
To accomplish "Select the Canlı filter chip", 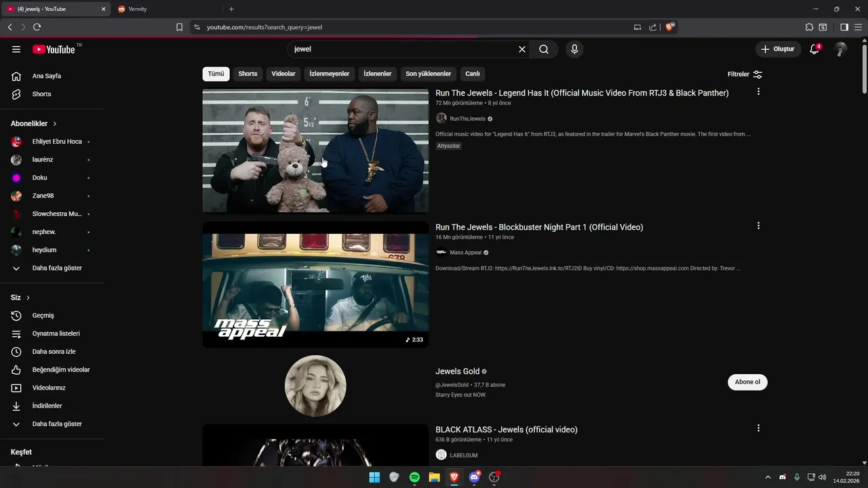I will click(473, 74).
